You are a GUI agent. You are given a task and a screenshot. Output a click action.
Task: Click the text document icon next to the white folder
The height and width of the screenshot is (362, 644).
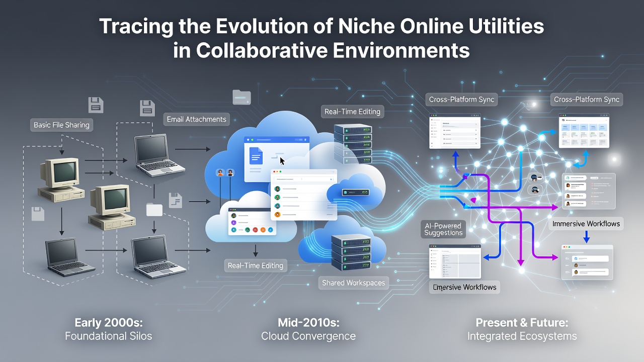click(175, 200)
